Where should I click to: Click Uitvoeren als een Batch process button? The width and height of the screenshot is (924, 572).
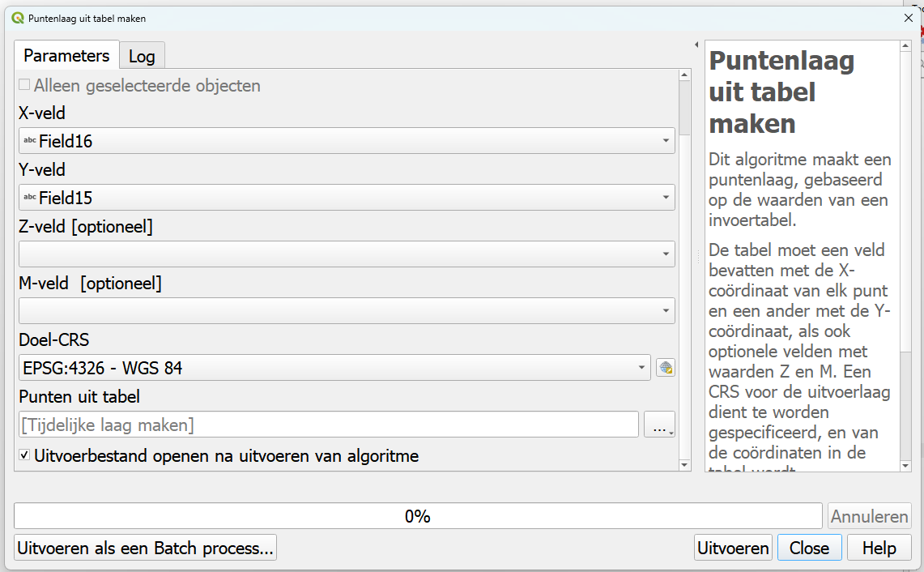146,548
